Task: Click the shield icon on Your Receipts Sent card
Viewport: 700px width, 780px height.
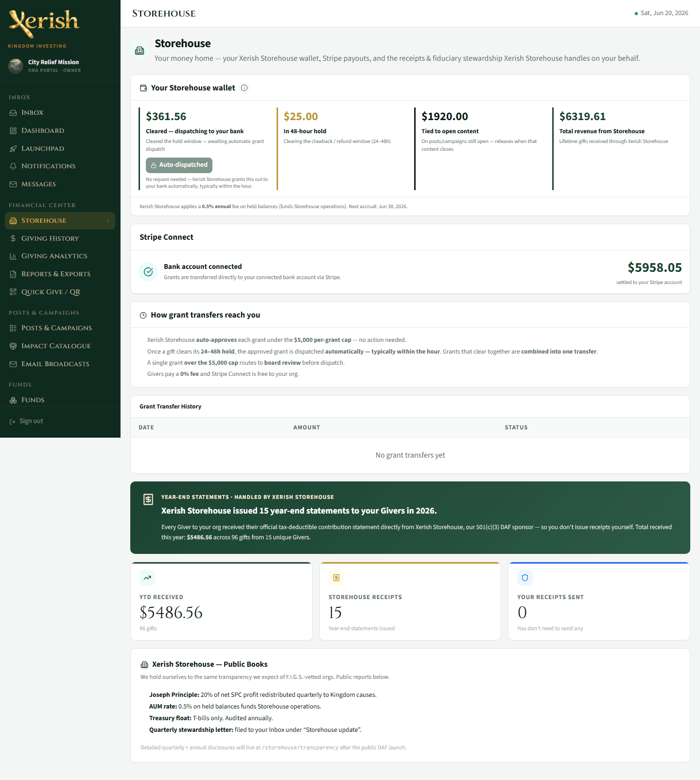Action: click(525, 578)
